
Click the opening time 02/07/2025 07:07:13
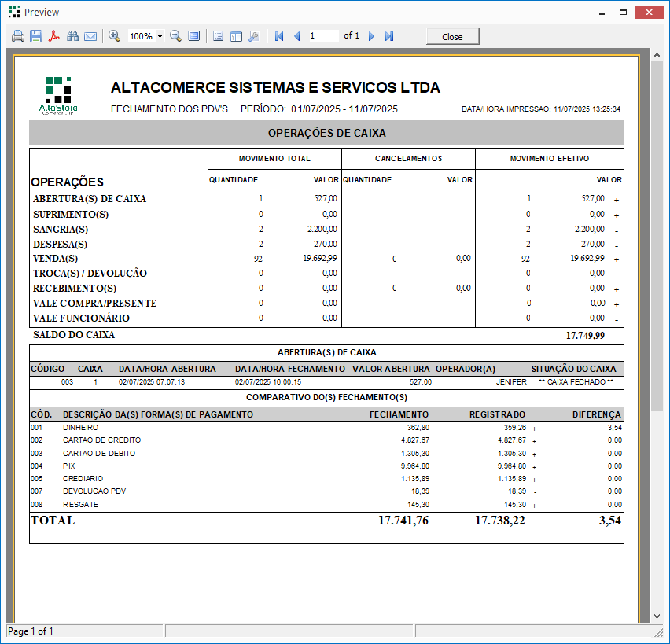coord(152,381)
